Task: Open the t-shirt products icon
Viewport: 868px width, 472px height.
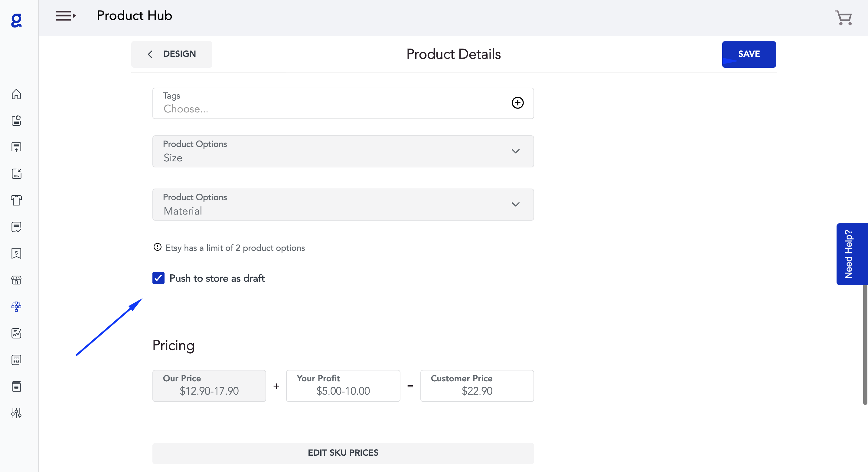Action: (x=16, y=200)
